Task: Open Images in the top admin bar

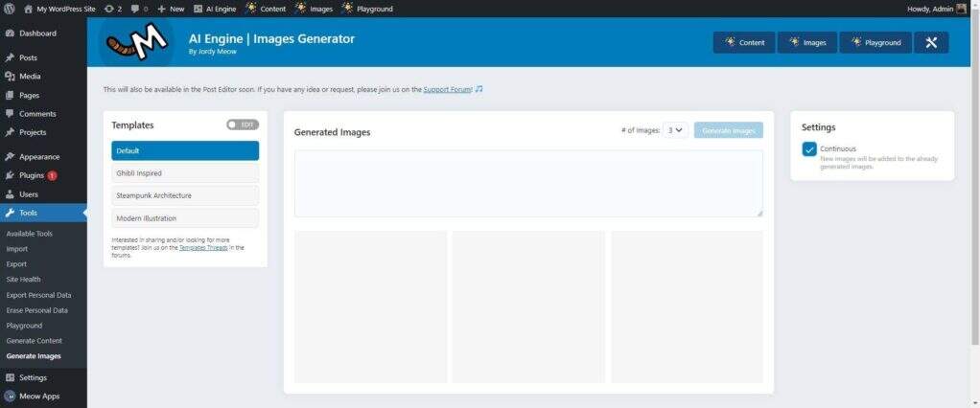Action: click(x=314, y=9)
